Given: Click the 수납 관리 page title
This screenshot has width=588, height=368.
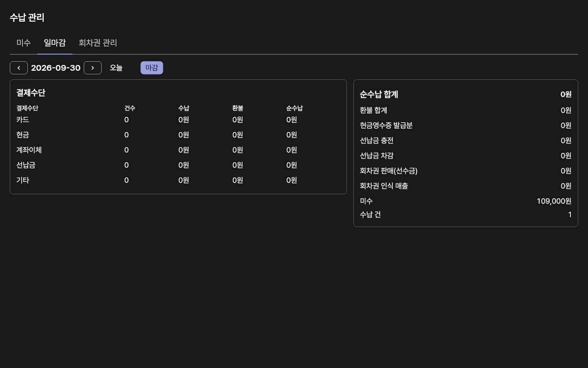Looking at the screenshot, I should point(27,18).
